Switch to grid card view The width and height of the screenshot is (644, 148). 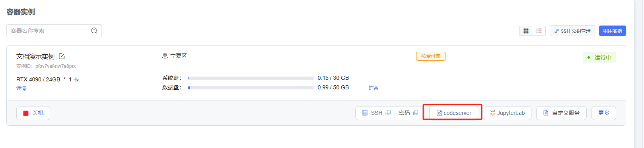pyautogui.click(x=526, y=31)
